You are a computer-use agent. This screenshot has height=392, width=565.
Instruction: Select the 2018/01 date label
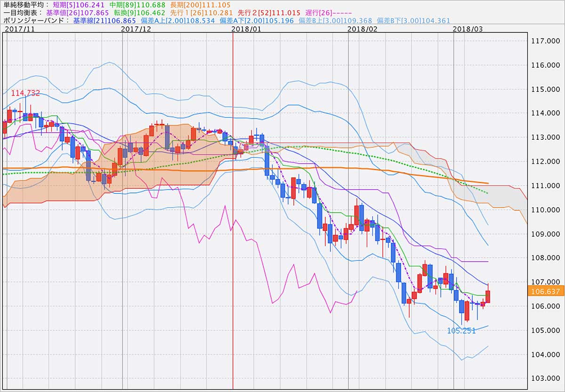tap(247, 29)
